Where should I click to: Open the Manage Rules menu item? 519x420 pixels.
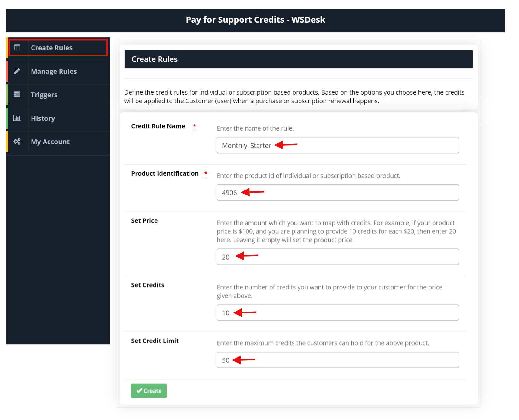pos(58,72)
